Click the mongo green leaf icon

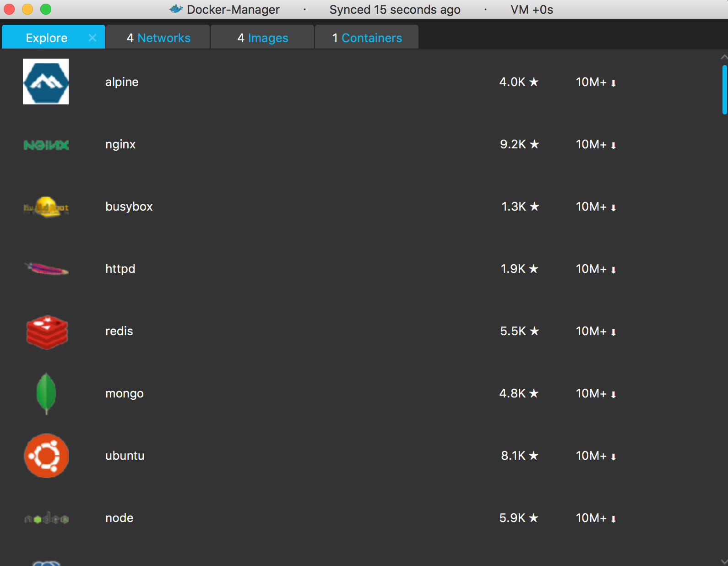coord(46,394)
